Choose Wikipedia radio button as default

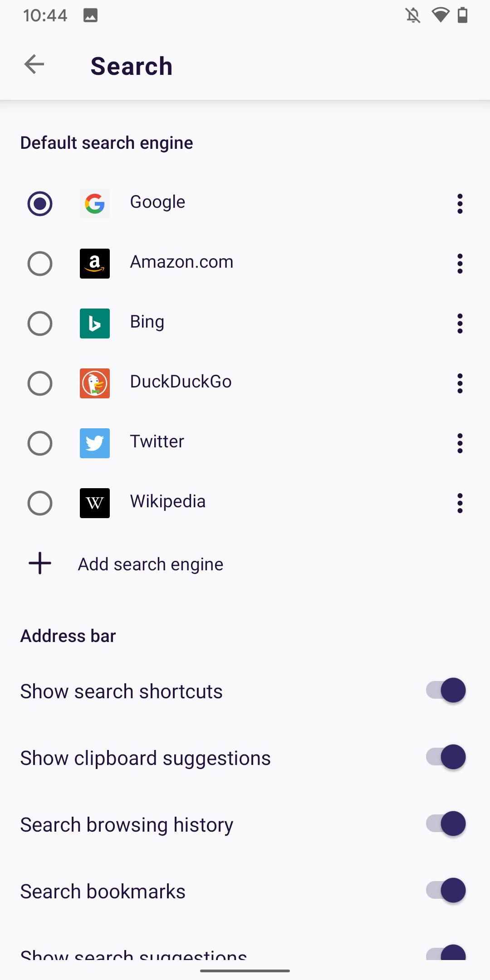[x=40, y=503]
